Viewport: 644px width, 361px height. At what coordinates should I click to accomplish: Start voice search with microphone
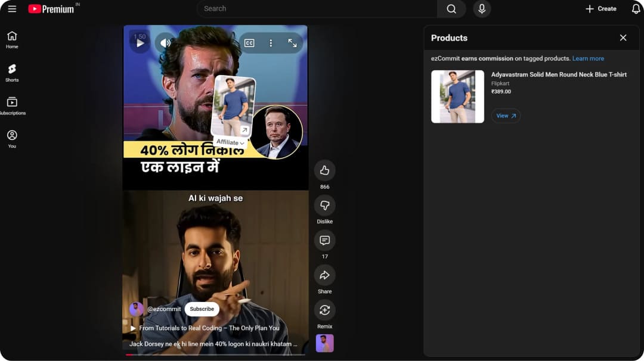pos(482,8)
